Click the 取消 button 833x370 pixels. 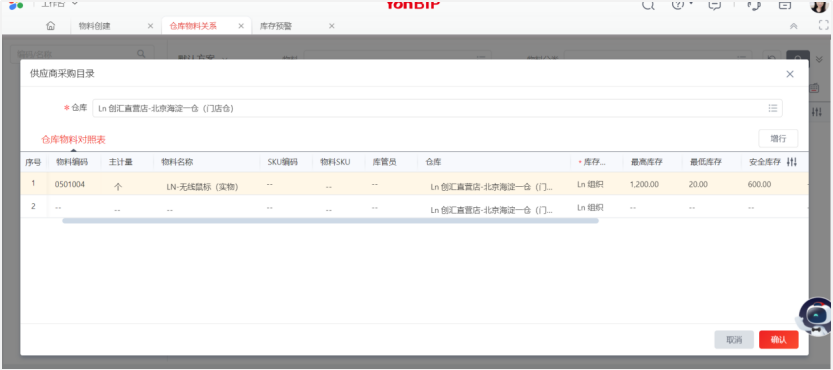point(734,340)
